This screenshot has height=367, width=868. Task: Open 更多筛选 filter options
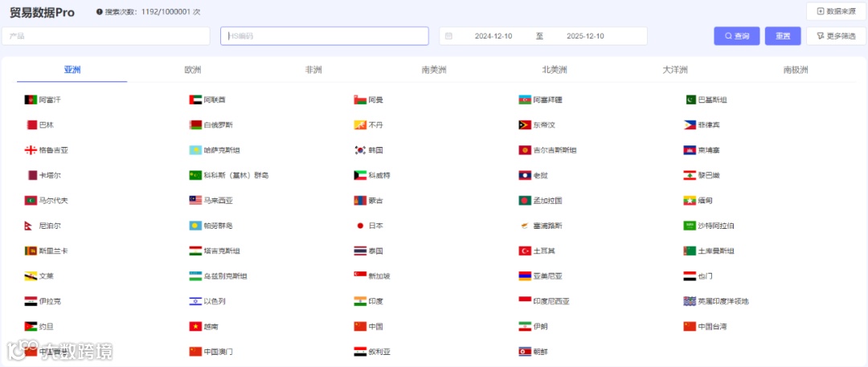coord(836,36)
